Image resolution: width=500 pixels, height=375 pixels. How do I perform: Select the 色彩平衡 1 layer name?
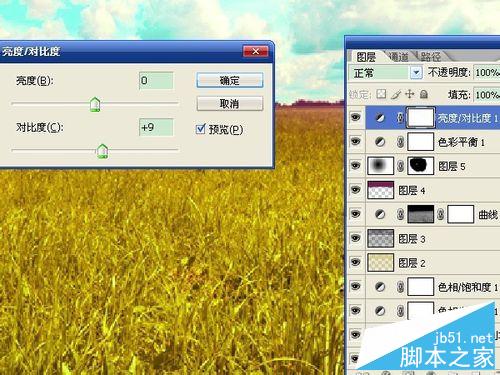461,142
